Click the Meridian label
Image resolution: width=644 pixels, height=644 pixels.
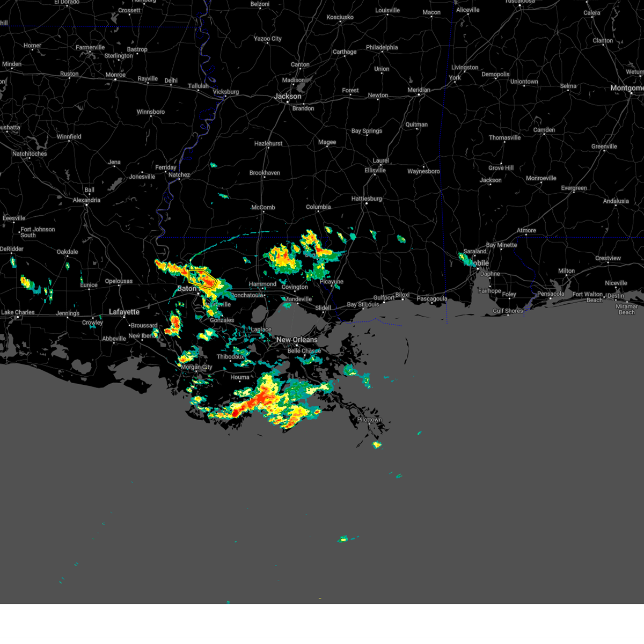(x=419, y=90)
